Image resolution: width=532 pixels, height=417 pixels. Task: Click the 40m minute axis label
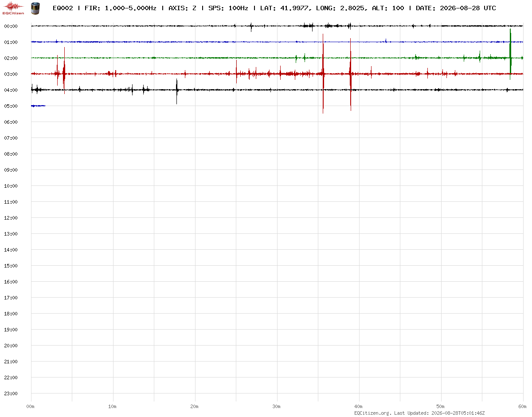[x=359, y=406]
